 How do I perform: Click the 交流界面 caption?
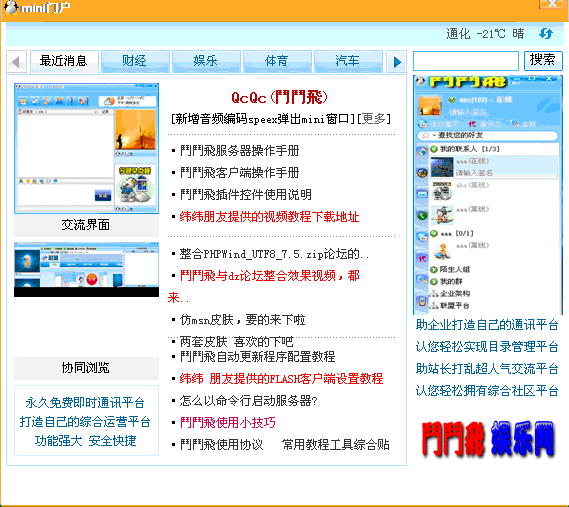(x=86, y=225)
